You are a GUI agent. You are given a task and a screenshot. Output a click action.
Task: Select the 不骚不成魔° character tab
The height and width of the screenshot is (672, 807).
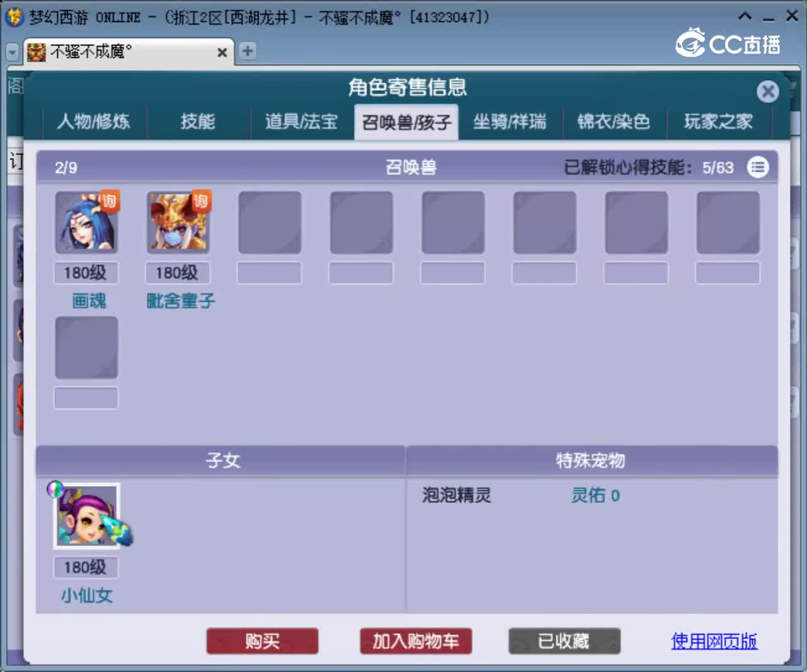pyautogui.click(x=129, y=52)
